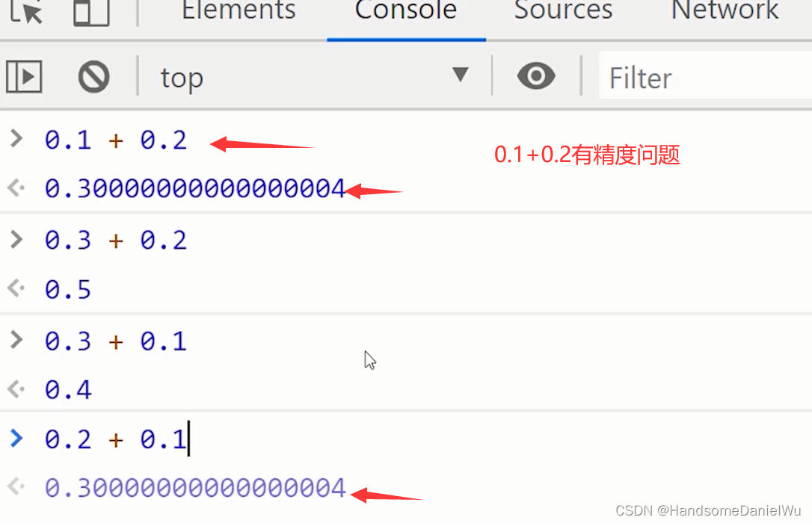The height and width of the screenshot is (523, 812).
Task: Click the 0.5 console output
Action: (67, 289)
